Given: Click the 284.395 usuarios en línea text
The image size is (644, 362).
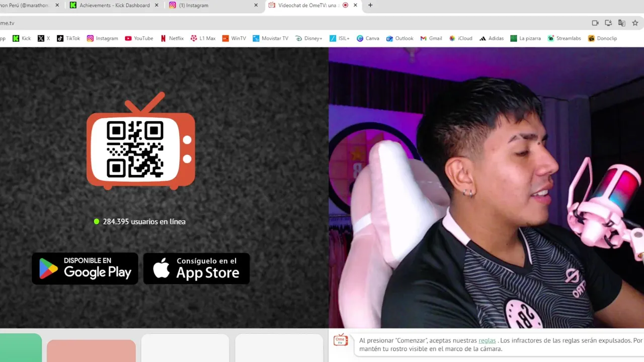Looking at the screenshot, I should click(144, 222).
